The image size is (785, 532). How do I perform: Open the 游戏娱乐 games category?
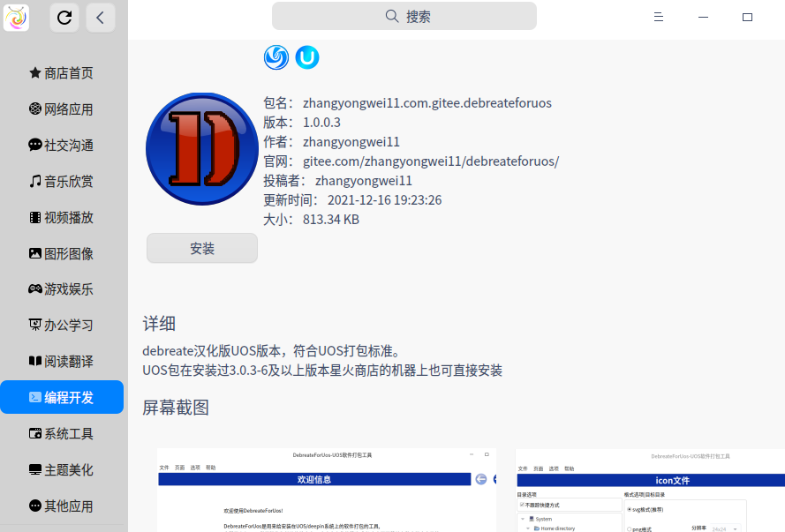[64, 288]
